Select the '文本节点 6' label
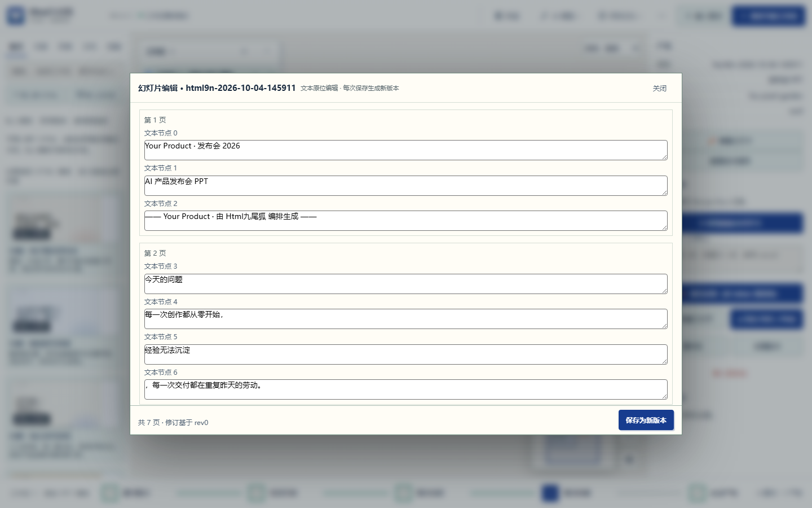The image size is (812, 508). (x=161, y=373)
